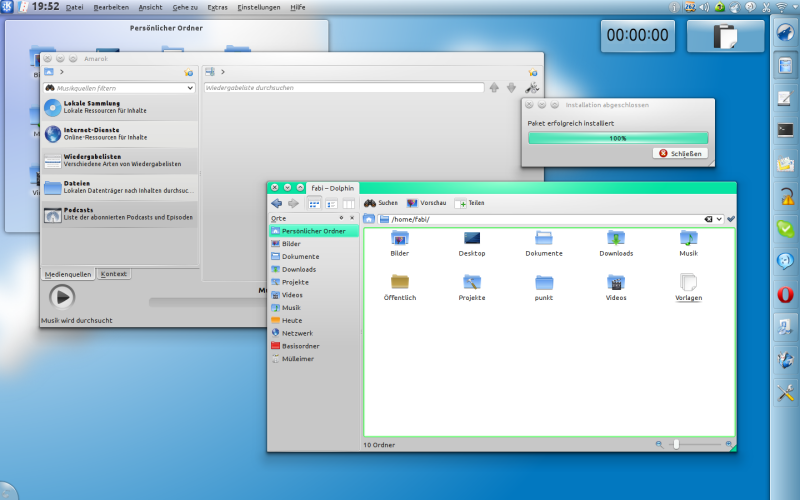Adjust the Dolphin zoom slider handle
This screenshot has height=500, width=800.
pyautogui.click(x=676, y=444)
